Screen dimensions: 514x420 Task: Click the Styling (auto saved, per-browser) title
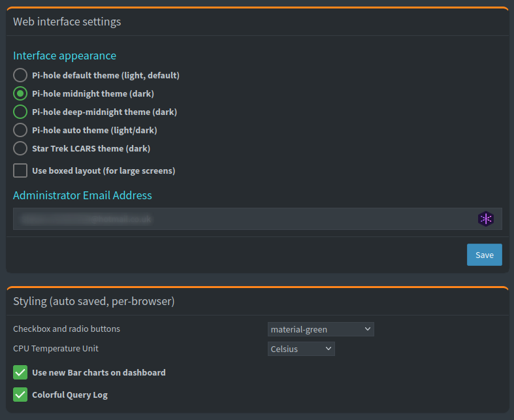coord(94,301)
